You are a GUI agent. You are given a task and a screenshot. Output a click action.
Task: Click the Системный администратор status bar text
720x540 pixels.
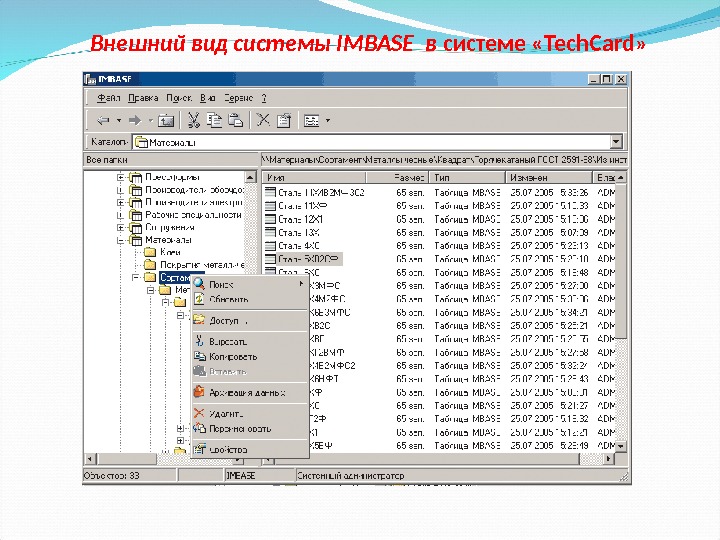click(351, 476)
